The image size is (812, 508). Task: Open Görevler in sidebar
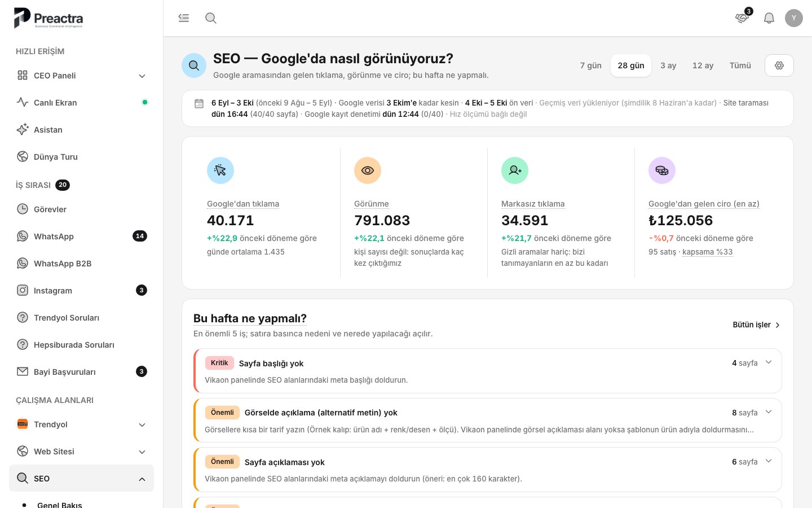(81, 209)
